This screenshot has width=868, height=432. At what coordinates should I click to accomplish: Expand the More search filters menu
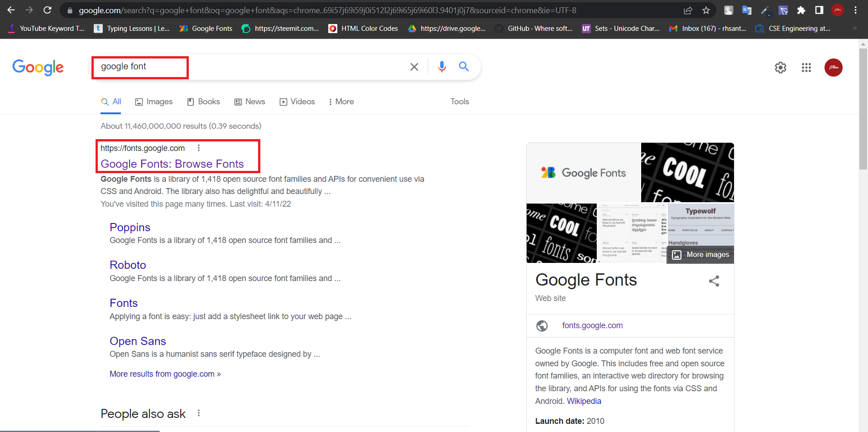click(341, 102)
